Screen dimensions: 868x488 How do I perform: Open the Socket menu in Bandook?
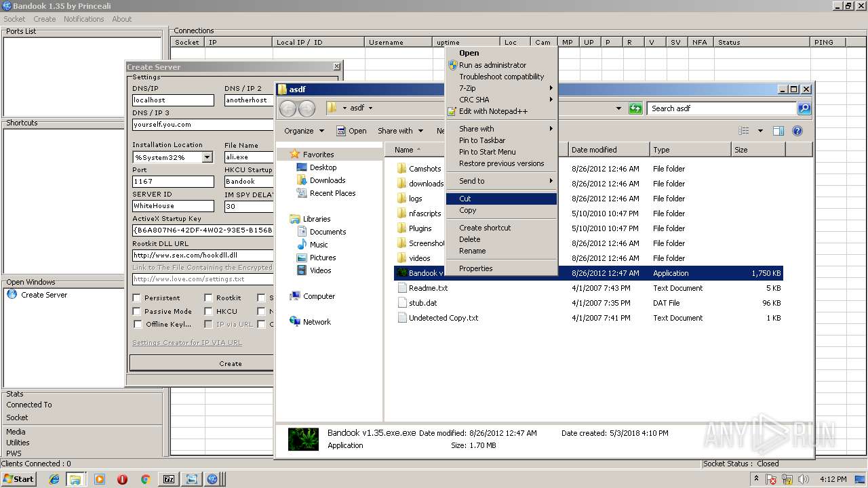14,19
